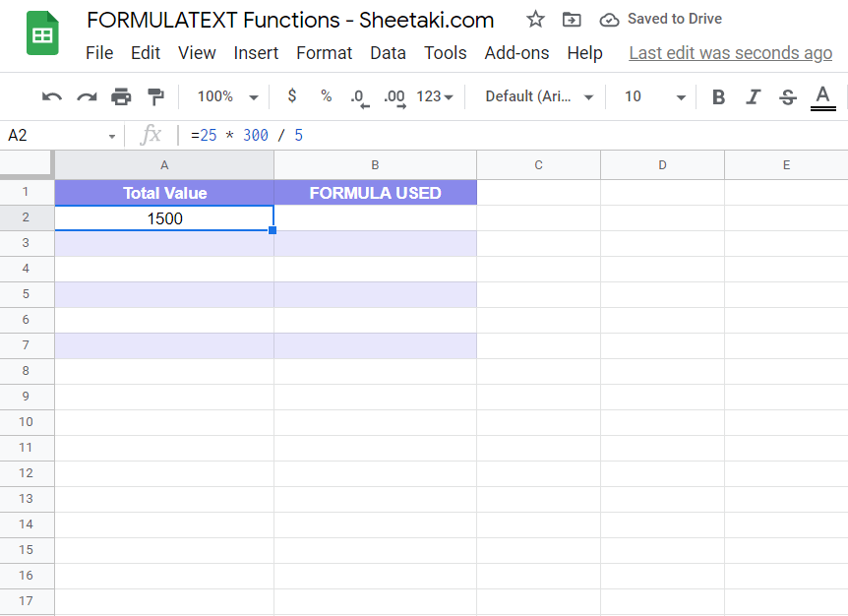Open the text color picker

(x=822, y=96)
